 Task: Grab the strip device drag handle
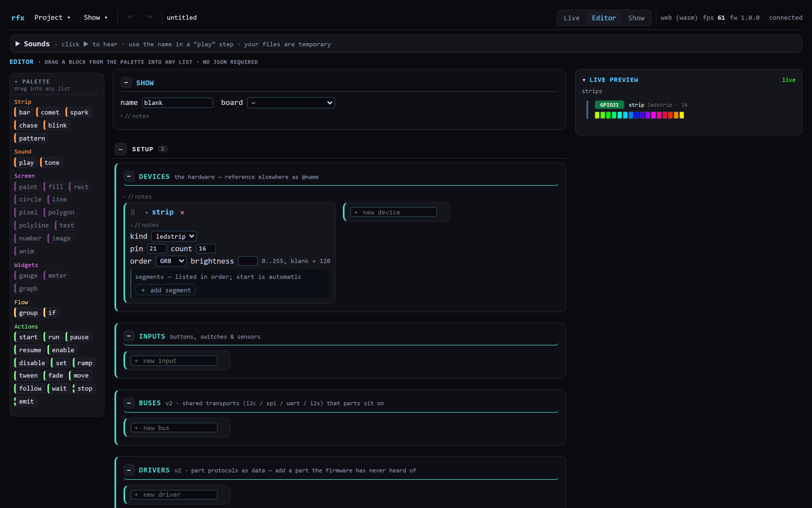133,212
